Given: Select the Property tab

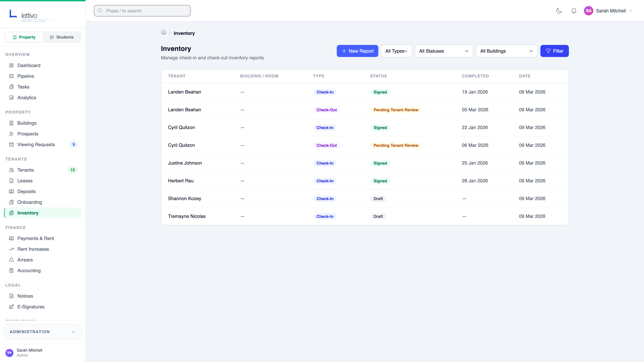Looking at the screenshot, I should coord(24,37).
